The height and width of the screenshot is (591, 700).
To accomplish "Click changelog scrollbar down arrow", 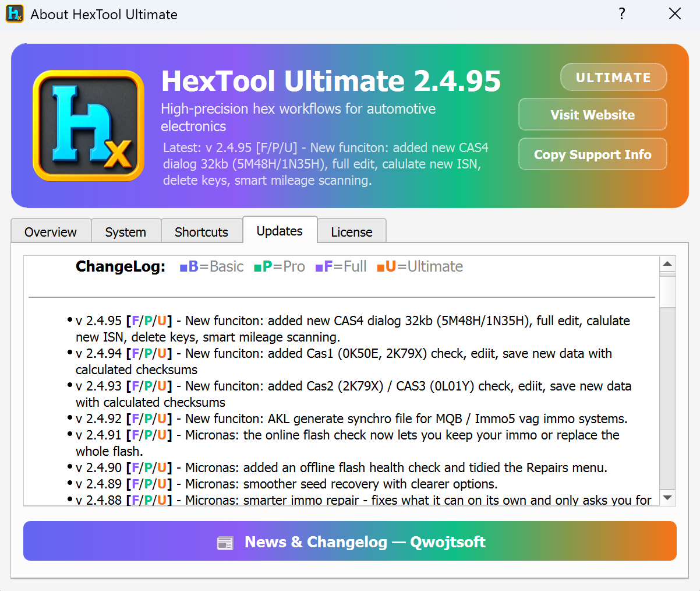I will [667, 498].
